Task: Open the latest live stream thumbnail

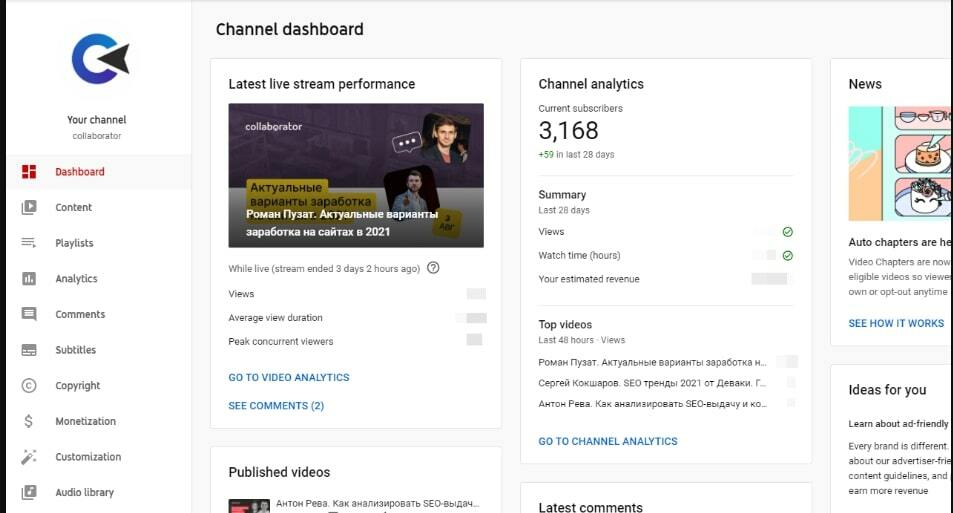Action: [356, 176]
